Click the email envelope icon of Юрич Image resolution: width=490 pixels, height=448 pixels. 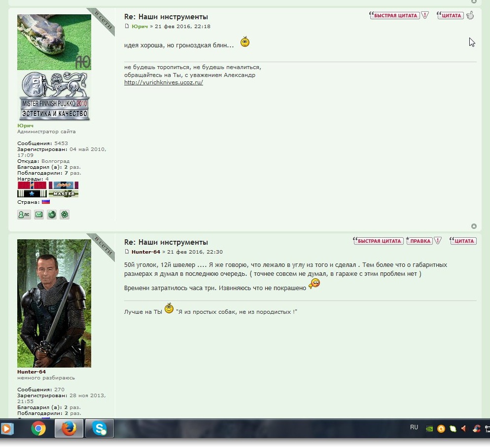(x=39, y=215)
